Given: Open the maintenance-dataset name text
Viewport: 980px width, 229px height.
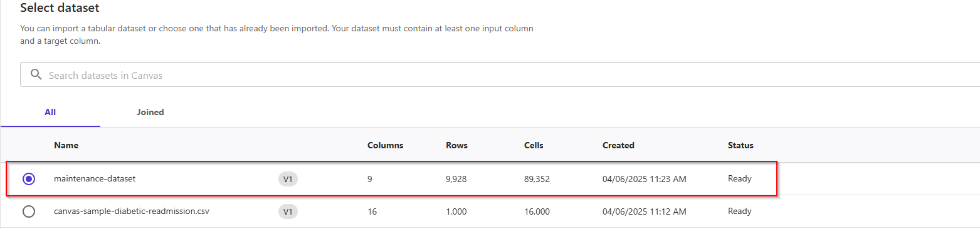Looking at the screenshot, I should [95, 179].
